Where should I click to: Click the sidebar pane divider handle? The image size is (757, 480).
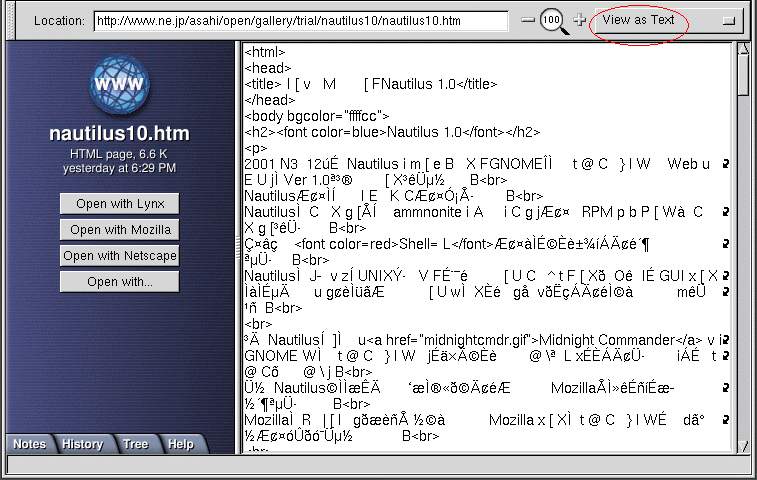pyautogui.click(x=238, y=248)
